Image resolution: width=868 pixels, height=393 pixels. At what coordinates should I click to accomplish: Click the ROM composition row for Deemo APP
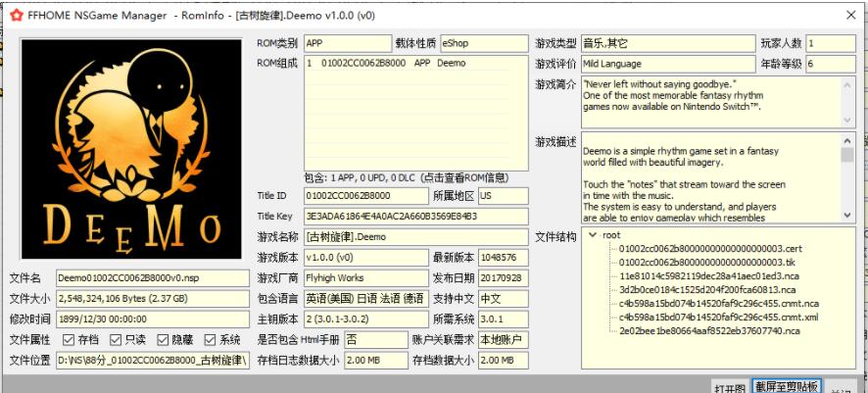[x=408, y=63]
